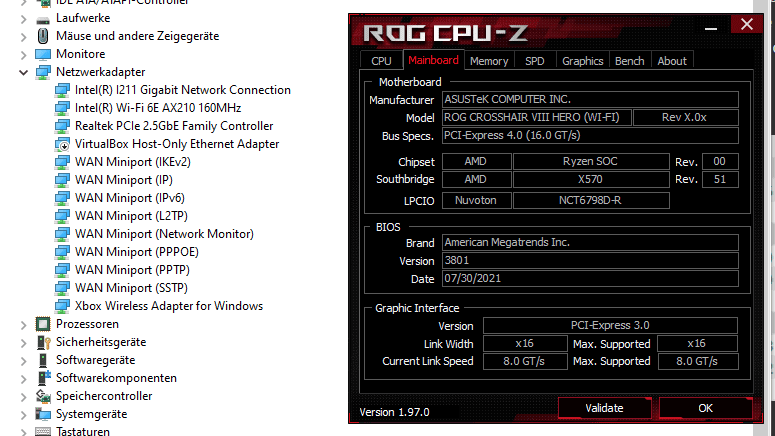
Task: Expand the Softwarekomponenten category
Action: [x=24, y=378]
